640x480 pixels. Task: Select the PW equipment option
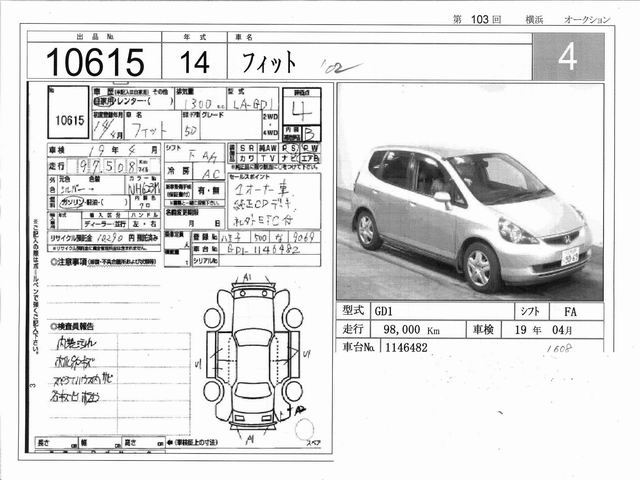coord(311,149)
